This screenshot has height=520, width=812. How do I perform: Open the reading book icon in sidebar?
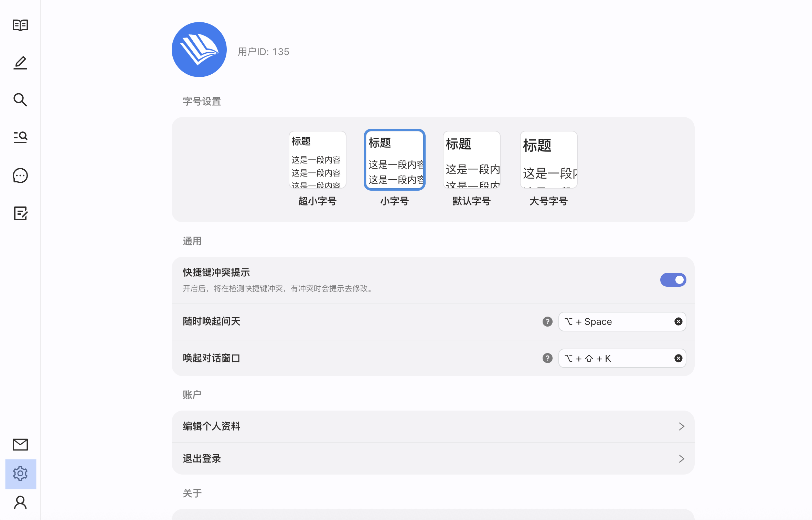coord(20,25)
